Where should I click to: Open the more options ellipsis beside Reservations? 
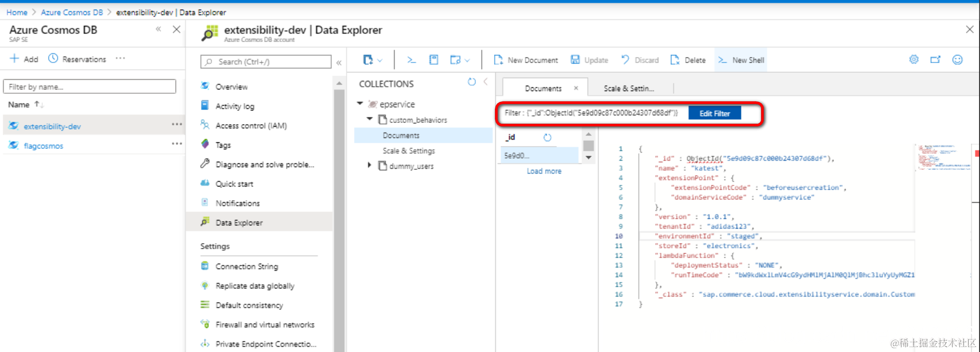[120, 58]
